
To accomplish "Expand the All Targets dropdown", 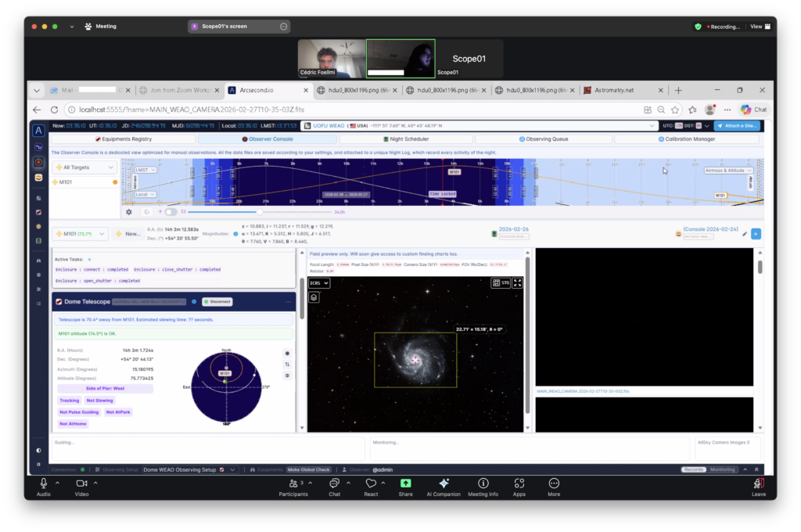I will 84,167.
